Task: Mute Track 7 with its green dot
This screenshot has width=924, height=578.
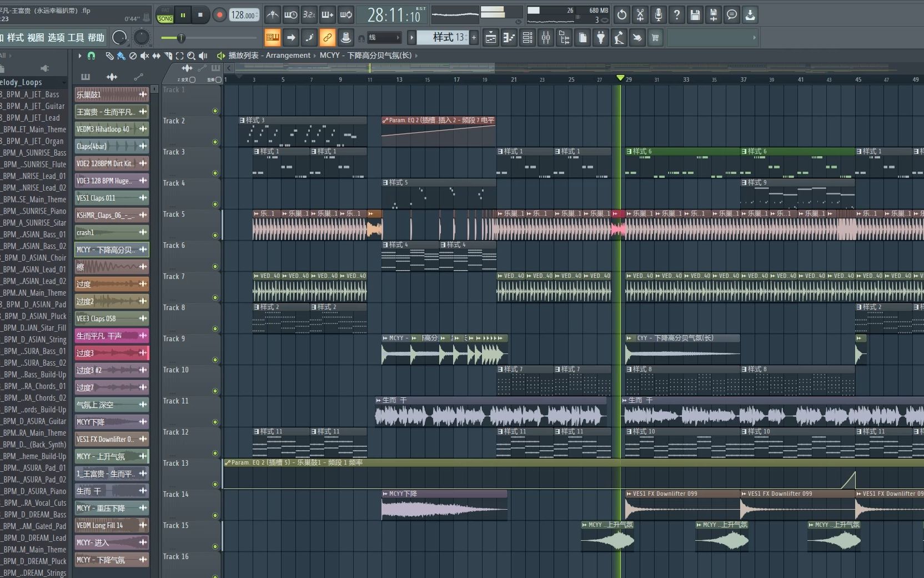Action: (215, 297)
